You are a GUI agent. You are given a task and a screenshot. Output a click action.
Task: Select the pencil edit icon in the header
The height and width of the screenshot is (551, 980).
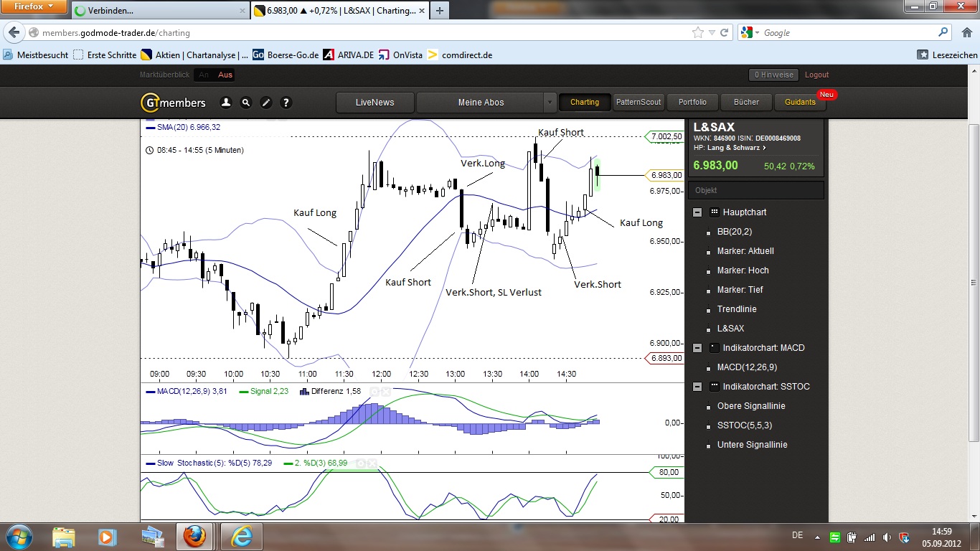pyautogui.click(x=265, y=103)
